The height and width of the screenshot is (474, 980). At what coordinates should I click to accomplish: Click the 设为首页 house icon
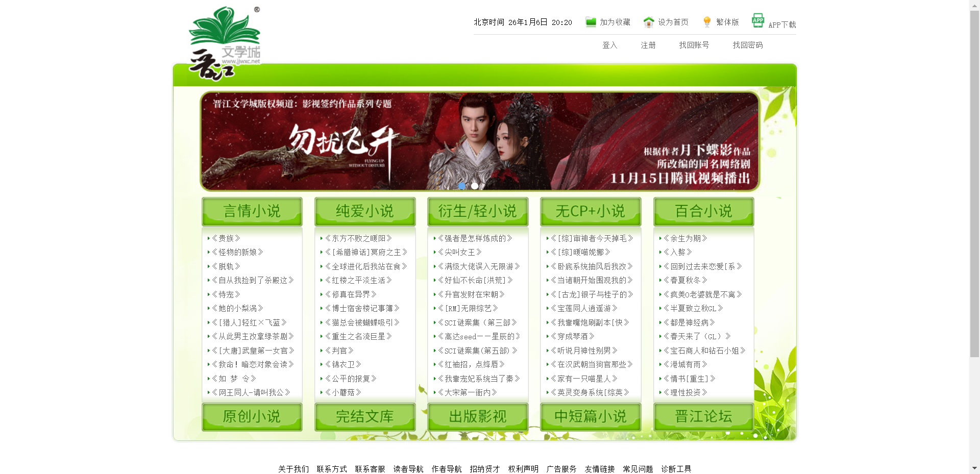[x=648, y=22]
